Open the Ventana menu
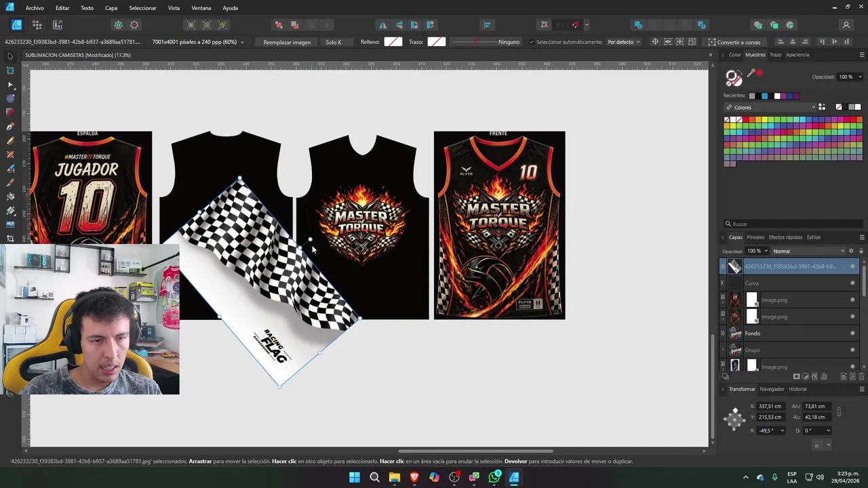Image resolution: width=868 pixels, height=488 pixels. coord(201,8)
